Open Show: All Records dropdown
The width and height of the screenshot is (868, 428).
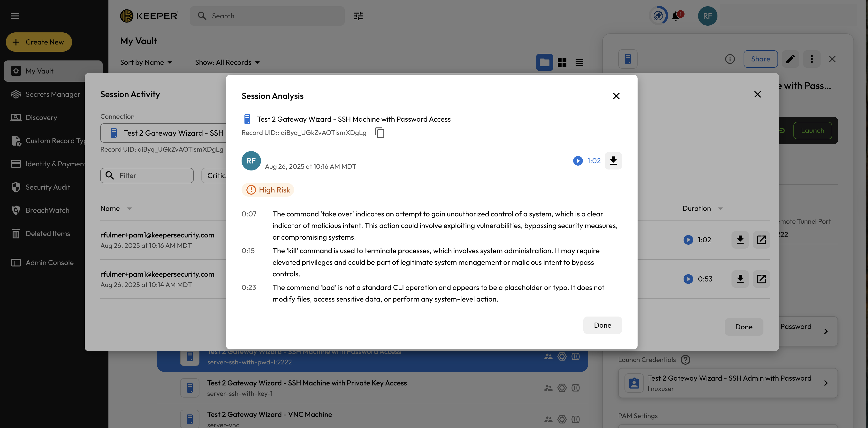pyautogui.click(x=227, y=62)
